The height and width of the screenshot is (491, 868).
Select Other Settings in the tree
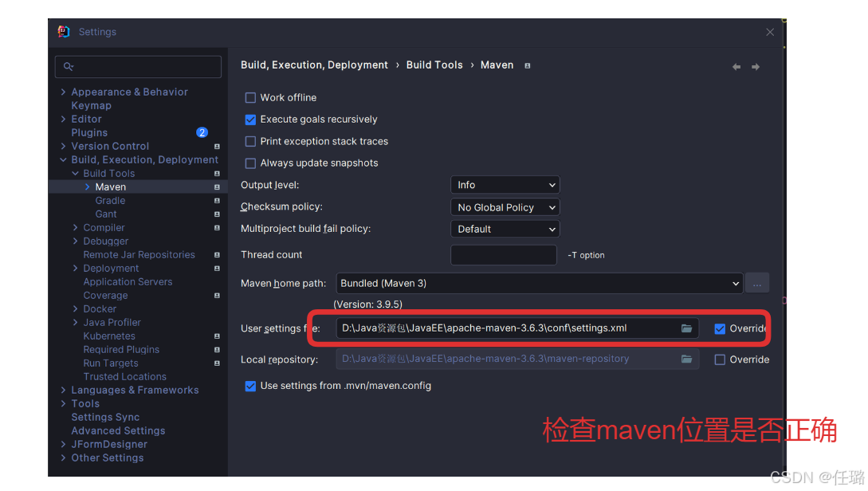[108, 458]
